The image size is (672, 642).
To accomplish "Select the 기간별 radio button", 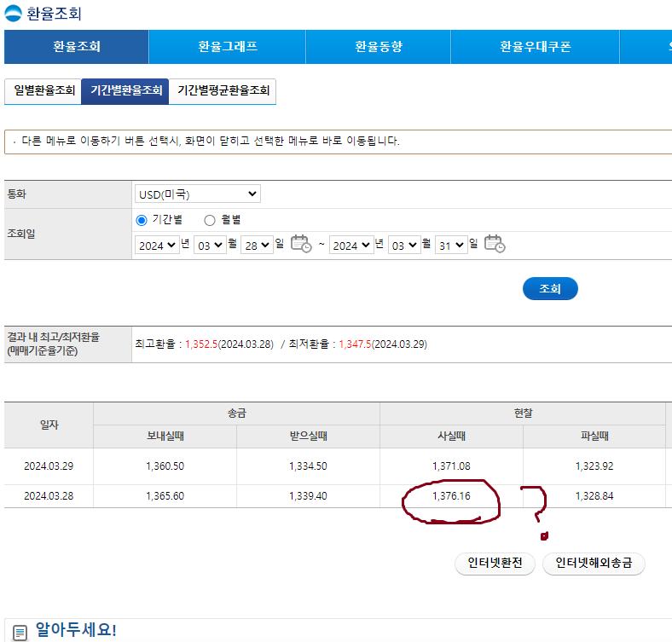I will point(142,220).
